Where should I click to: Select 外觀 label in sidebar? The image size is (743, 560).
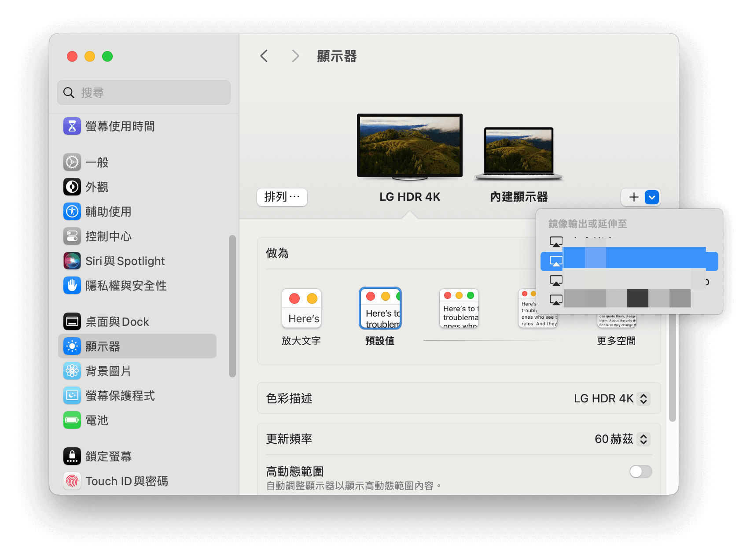[97, 187]
